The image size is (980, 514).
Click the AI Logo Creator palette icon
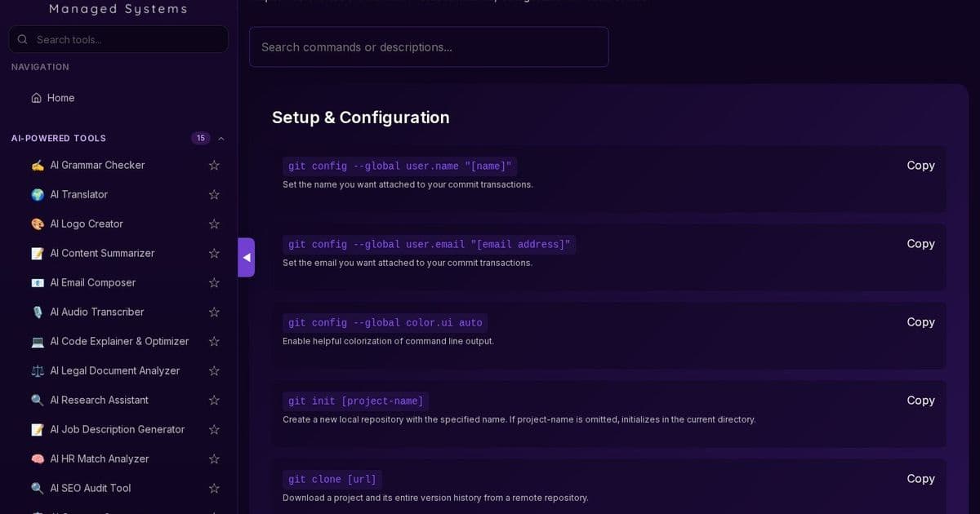click(38, 224)
